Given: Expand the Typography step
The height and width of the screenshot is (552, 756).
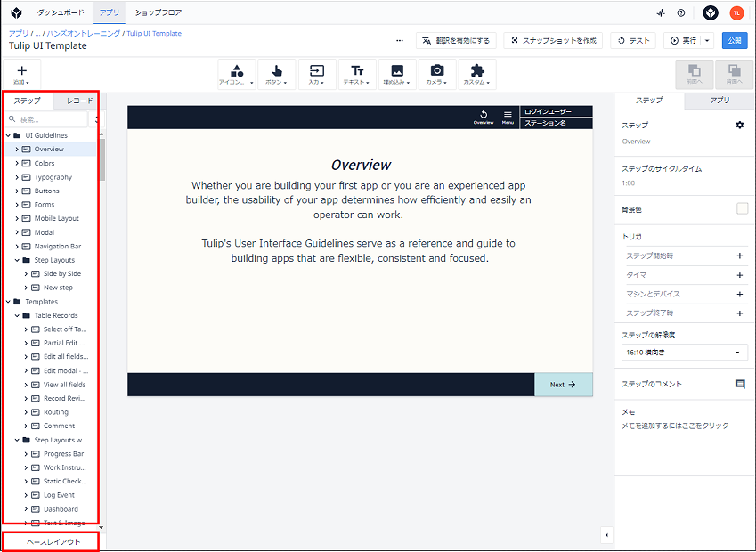Looking at the screenshot, I should coord(17,177).
